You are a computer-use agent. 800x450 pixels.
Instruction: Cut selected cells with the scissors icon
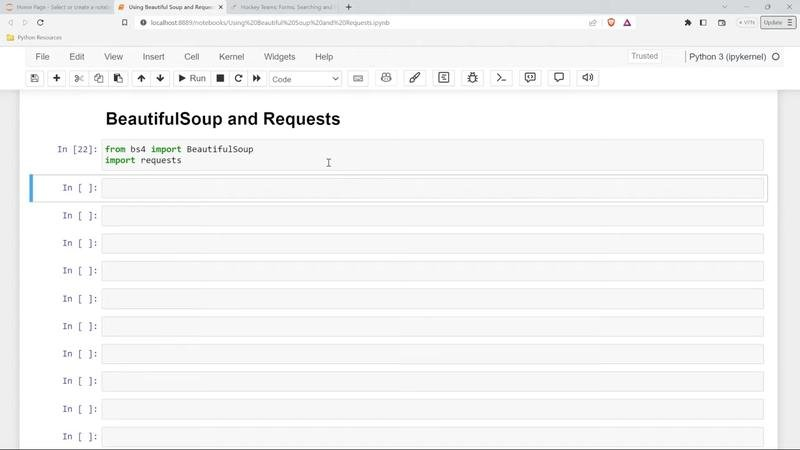pyautogui.click(x=79, y=78)
